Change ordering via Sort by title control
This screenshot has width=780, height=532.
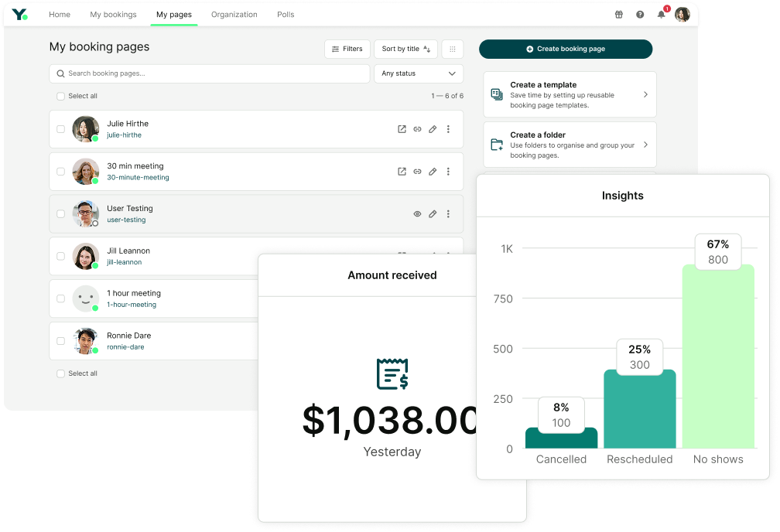[x=405, y=49]
